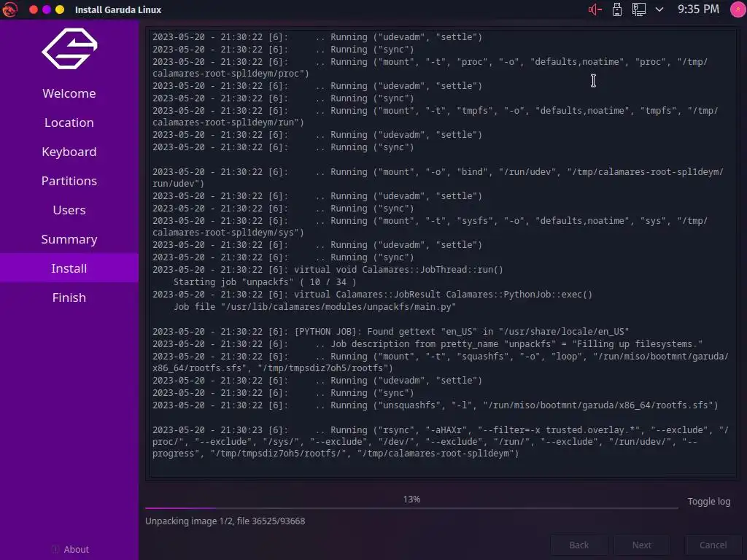Click the 'Filling up filesystems.' log line

tap(427, 344)
